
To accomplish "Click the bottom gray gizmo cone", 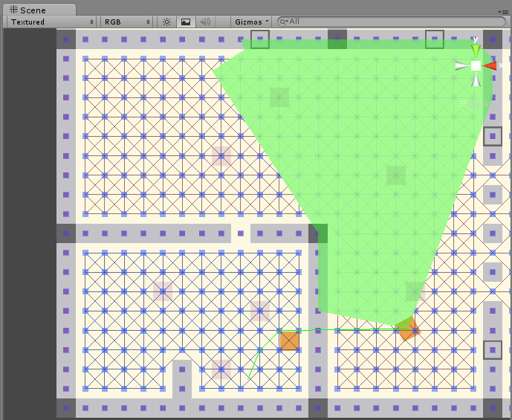I will coord(476,80).
